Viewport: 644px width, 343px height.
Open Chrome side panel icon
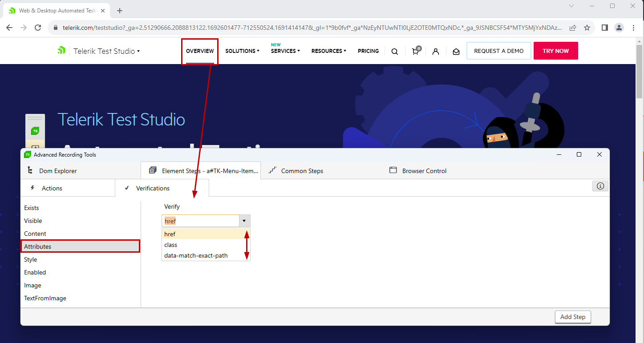[x=604, y=28]
